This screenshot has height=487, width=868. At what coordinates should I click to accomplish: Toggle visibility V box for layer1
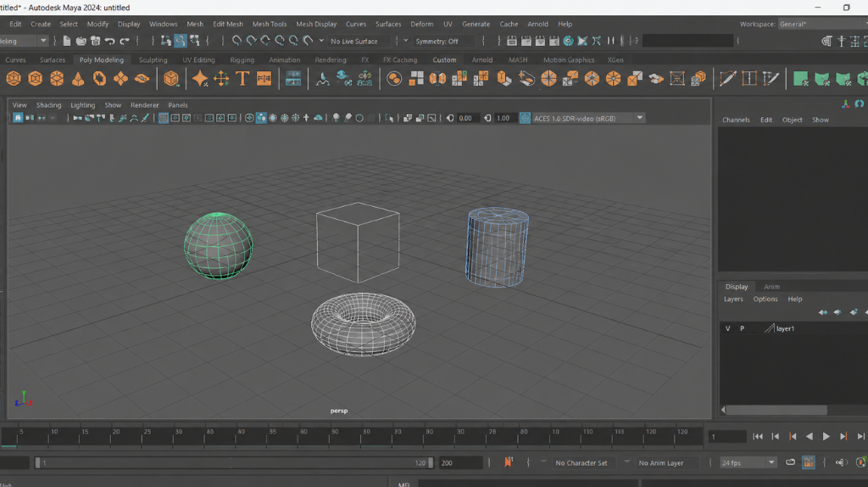[727, 328]
